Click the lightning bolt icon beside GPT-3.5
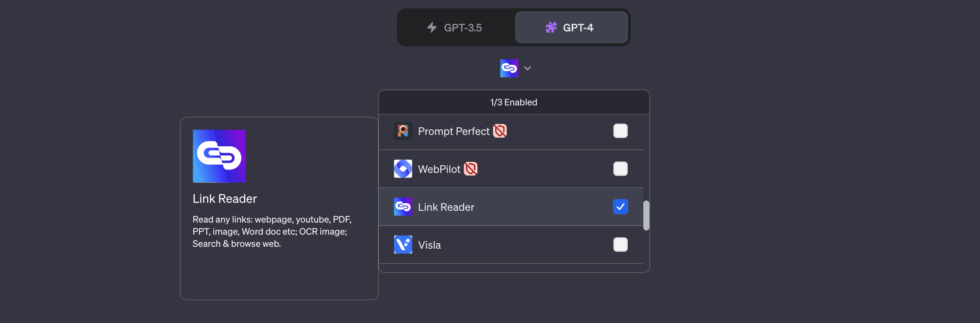This screenshot has height=323, width=980. click(432, 27)
